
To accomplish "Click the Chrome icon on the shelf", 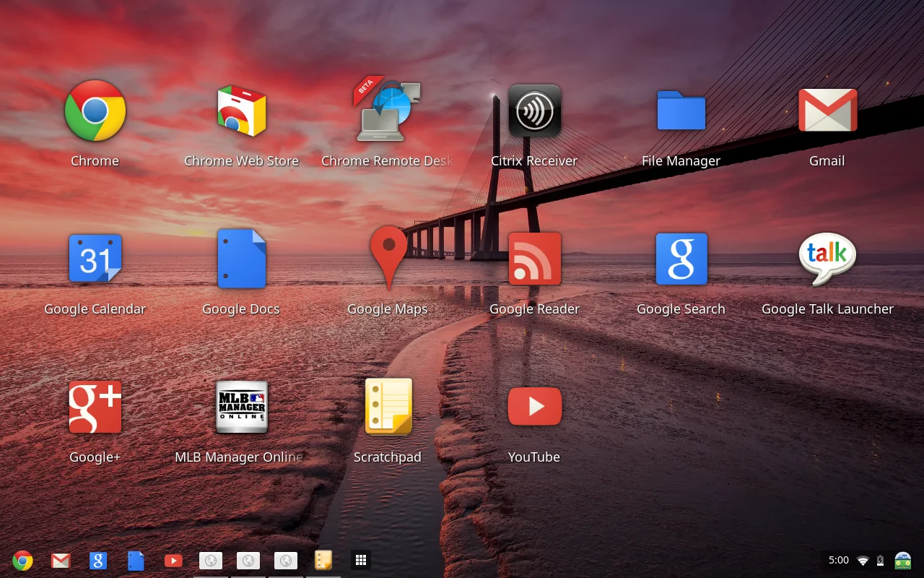I will pyautogui.click(x=23, y=560).
